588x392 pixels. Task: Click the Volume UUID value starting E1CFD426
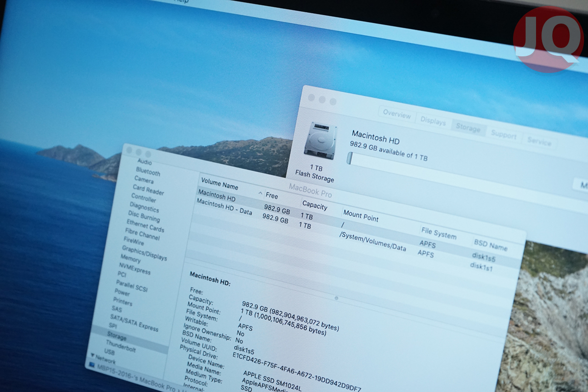tap(297, 371)
